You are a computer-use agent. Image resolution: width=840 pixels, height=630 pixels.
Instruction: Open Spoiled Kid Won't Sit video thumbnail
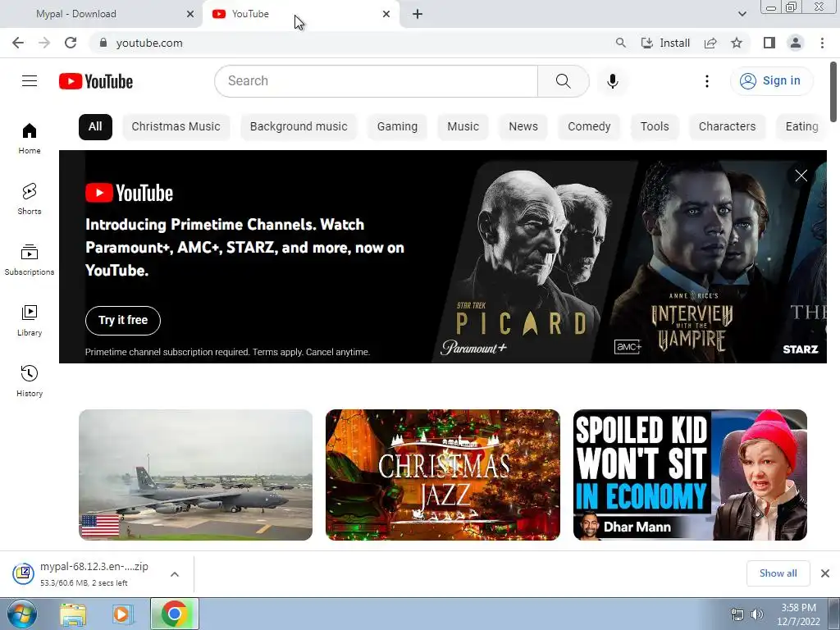[x=690, y=475]
